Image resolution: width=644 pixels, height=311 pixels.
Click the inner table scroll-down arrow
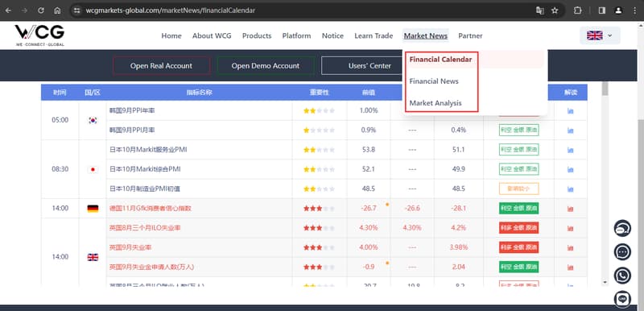[605, 283]
